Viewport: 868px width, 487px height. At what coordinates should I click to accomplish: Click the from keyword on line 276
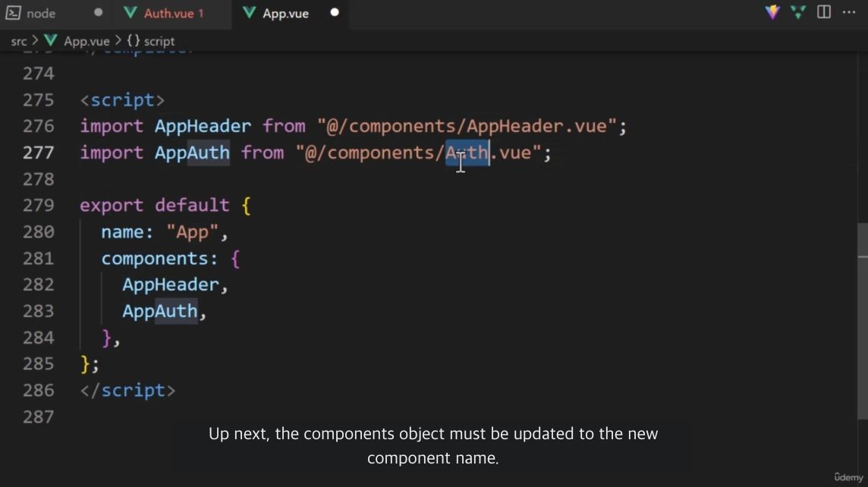point(284,126)
